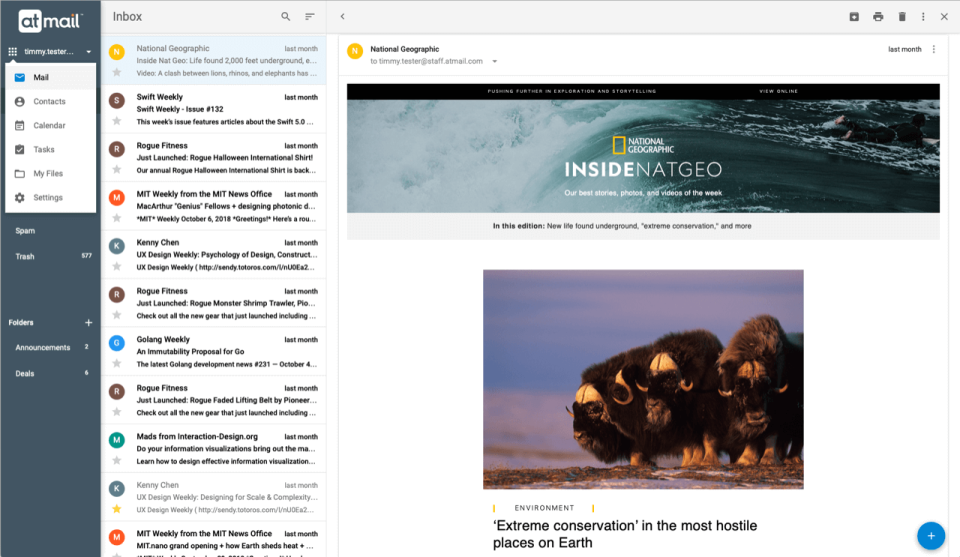Click the musk oxen photo
Viewport: 960px width, 557px height.
click(x=643, y=379)
